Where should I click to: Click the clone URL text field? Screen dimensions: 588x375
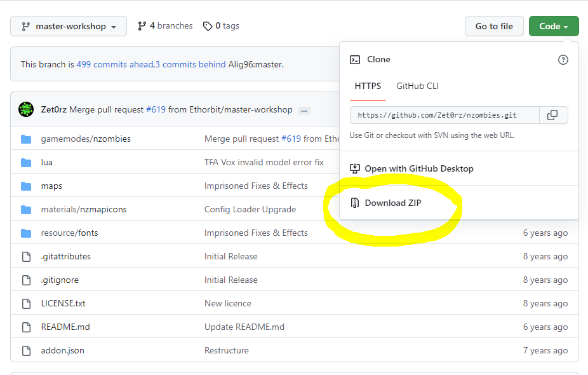(444, 115)
